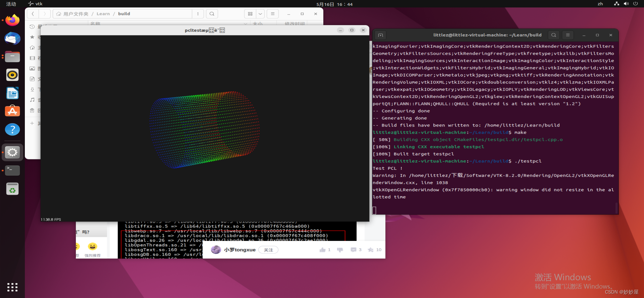Screen dimensions: 644x298
Task: Open the Help icon in the dock
Action: tap(12, 130)
